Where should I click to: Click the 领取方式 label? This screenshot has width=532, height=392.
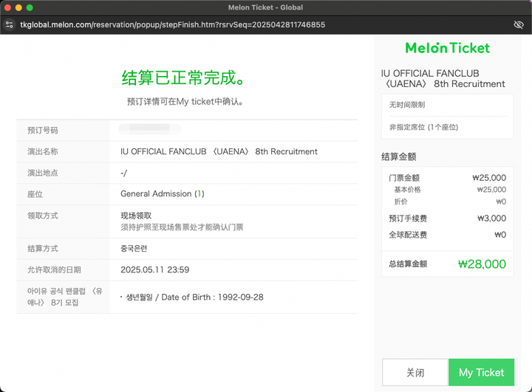pos(43,216)
